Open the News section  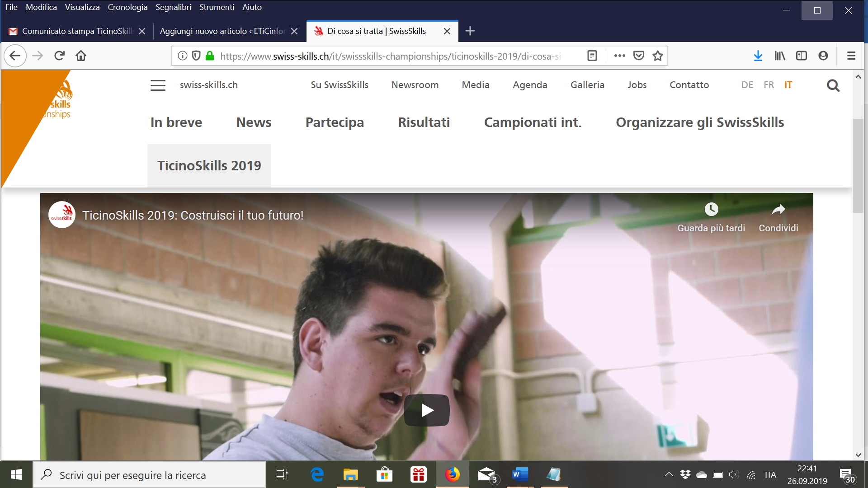tap(254, 122)
